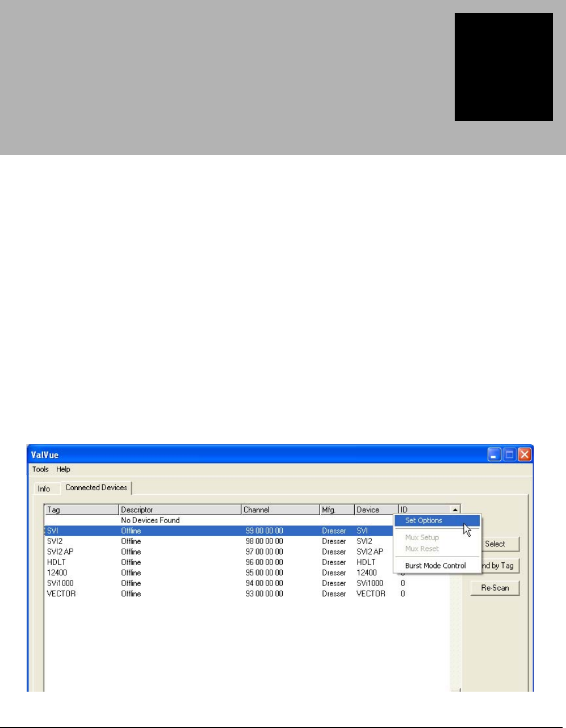Click channel value 99 00 00 00
Image resolution: width=566 pixels, height=728 pixels.
coord(264,531)
